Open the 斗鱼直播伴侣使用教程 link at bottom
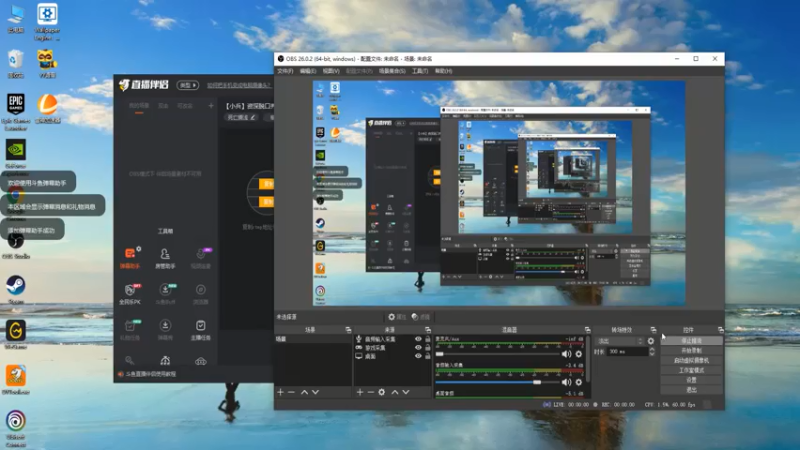The image size is (800, 450). [151, 374]
